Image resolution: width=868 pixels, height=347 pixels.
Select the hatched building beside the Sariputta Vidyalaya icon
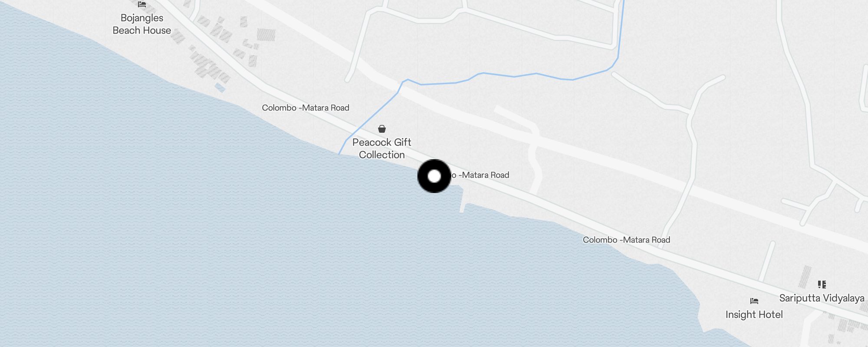tap(805, 277)
